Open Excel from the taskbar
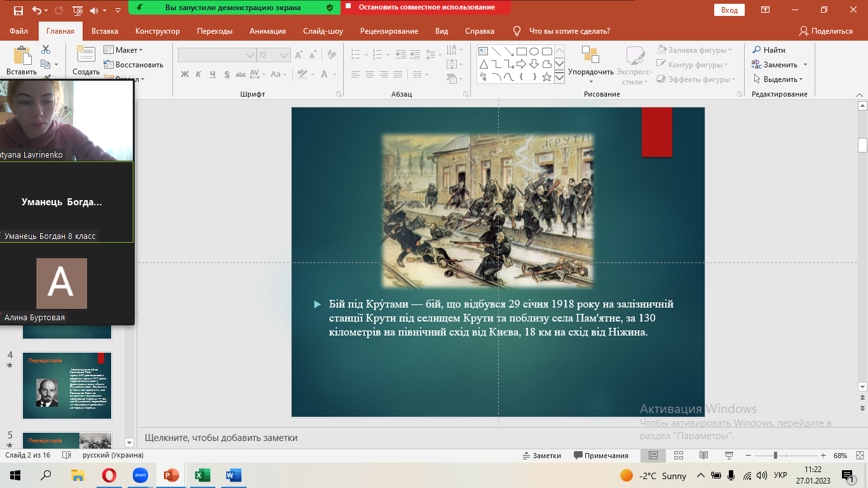868x488 pixels. [202, 475]
